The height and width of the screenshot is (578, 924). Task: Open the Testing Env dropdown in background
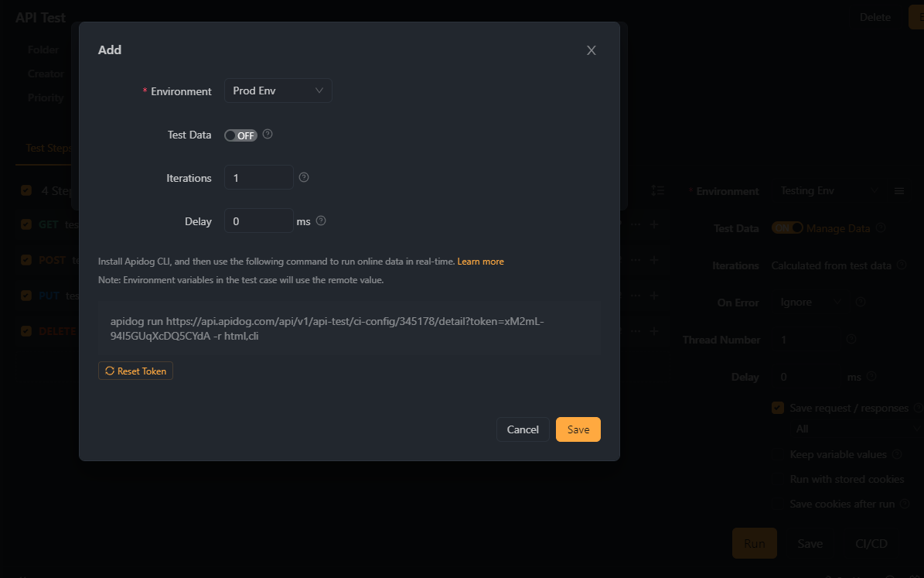(x=829, y=190)
